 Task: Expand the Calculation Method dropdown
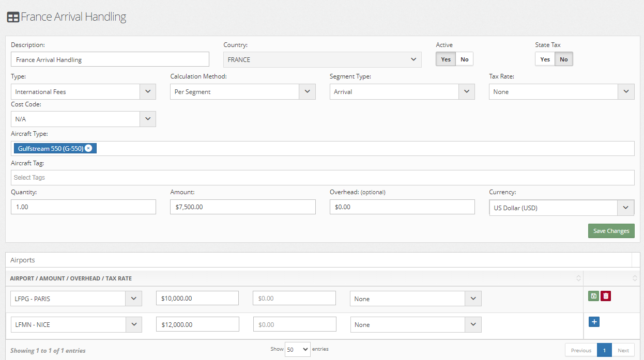pos(243,92)
